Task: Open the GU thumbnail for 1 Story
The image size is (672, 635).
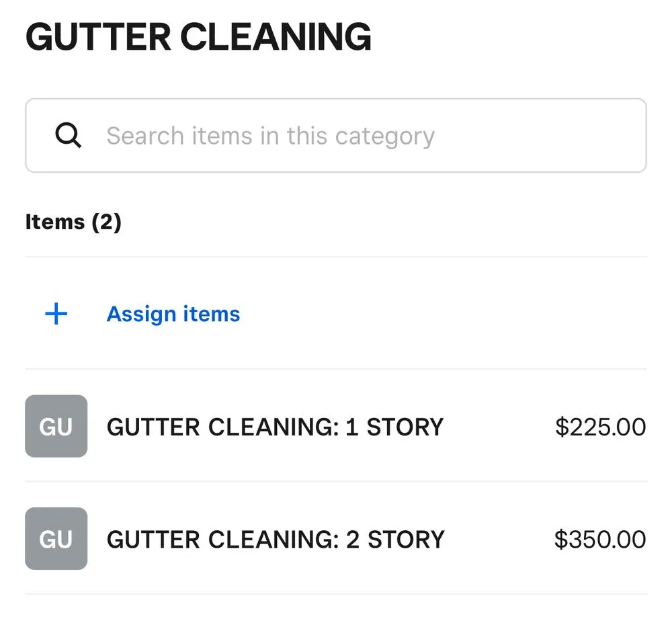Action: click(56, 427)
